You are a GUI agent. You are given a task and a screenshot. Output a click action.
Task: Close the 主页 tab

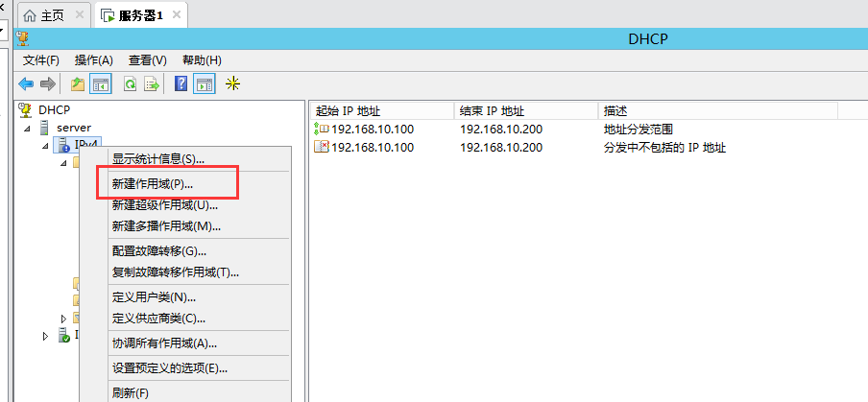click(x=79, y=15)
